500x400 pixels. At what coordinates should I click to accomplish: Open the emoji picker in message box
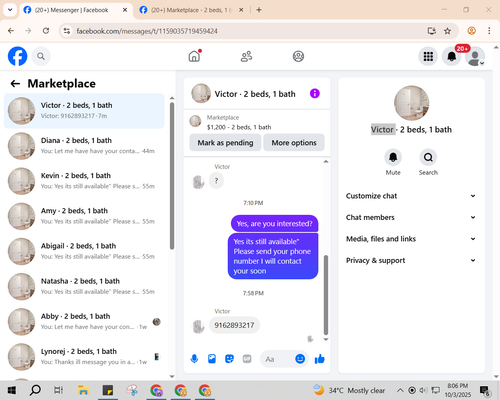click(300, 359)
